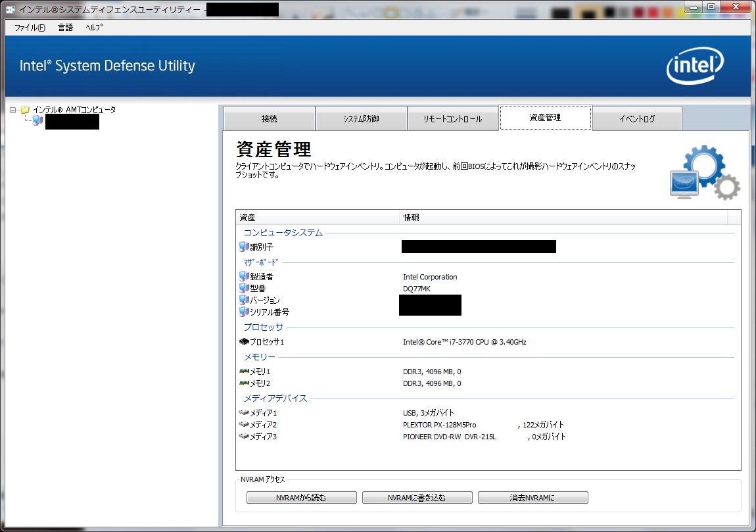This screenshot has height=532, width=756.
Task: Open the ヘルプ menu
Action: coord(94,28)
